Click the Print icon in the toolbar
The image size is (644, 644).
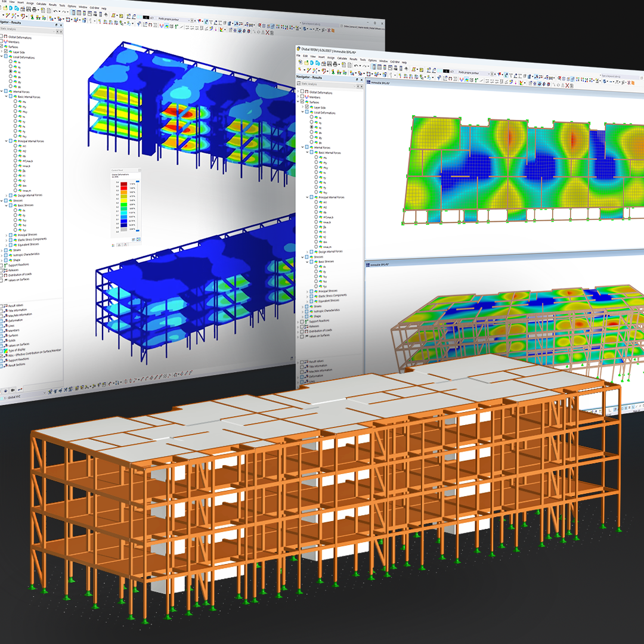336,63
